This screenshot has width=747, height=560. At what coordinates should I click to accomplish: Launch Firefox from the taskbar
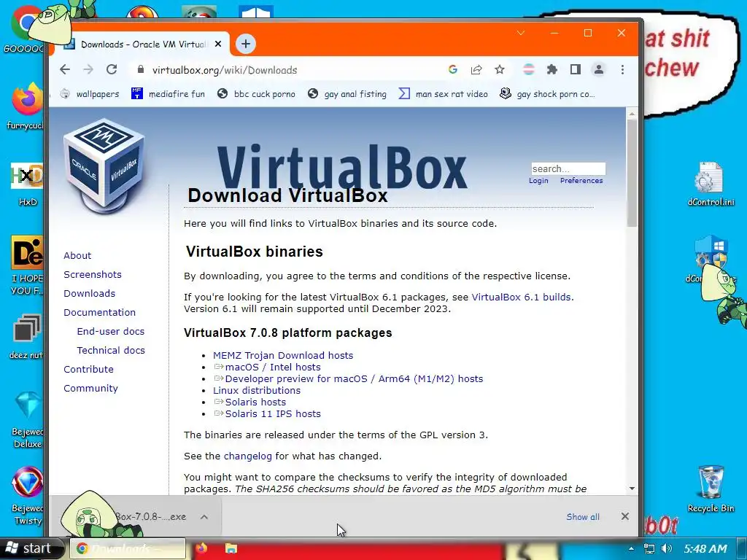pyautogui.click(x=201, y=548)
